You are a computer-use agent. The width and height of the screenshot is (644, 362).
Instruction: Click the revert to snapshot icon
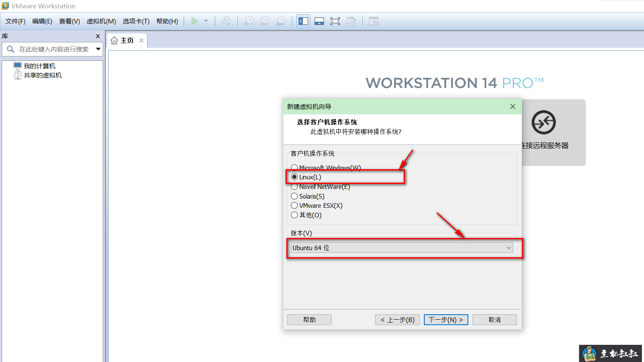pyautogui.click(x=265, y=21)
